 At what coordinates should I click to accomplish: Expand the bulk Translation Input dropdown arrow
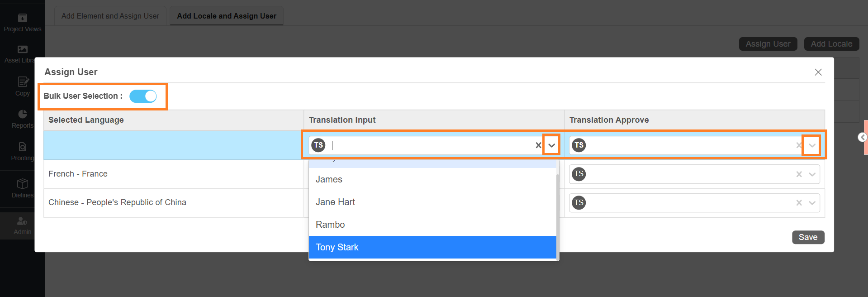point(551,145)
